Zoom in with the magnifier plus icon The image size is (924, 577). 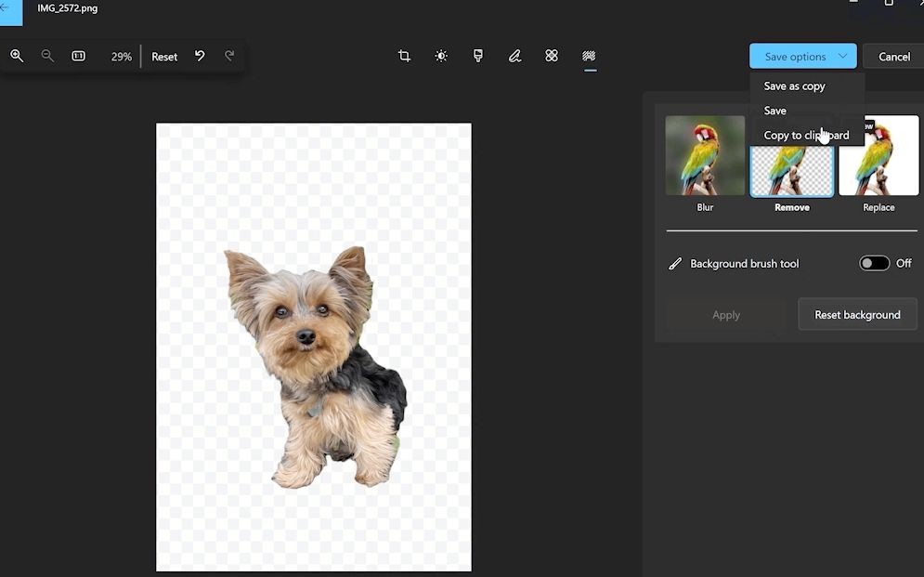click(x=17, y=56)
